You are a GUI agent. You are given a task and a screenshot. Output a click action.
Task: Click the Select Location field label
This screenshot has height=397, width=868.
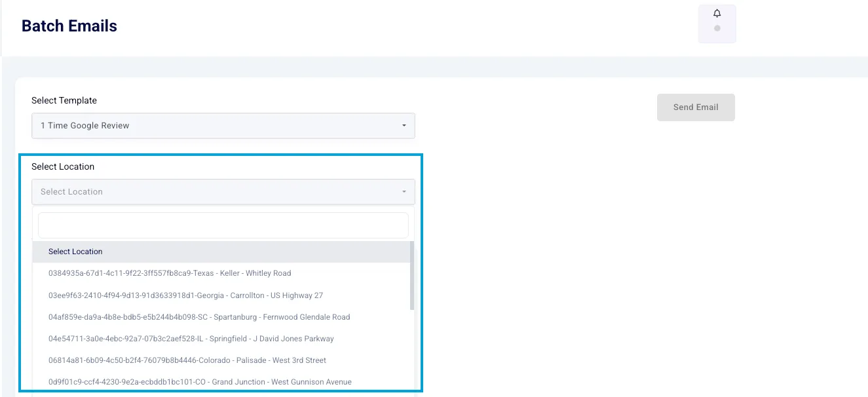tap(63, 166)
